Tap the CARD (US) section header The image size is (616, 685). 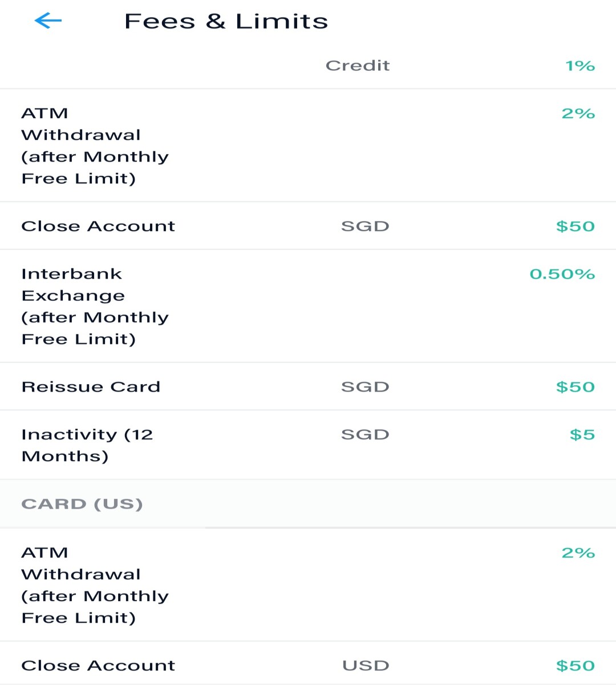[308, 504]
